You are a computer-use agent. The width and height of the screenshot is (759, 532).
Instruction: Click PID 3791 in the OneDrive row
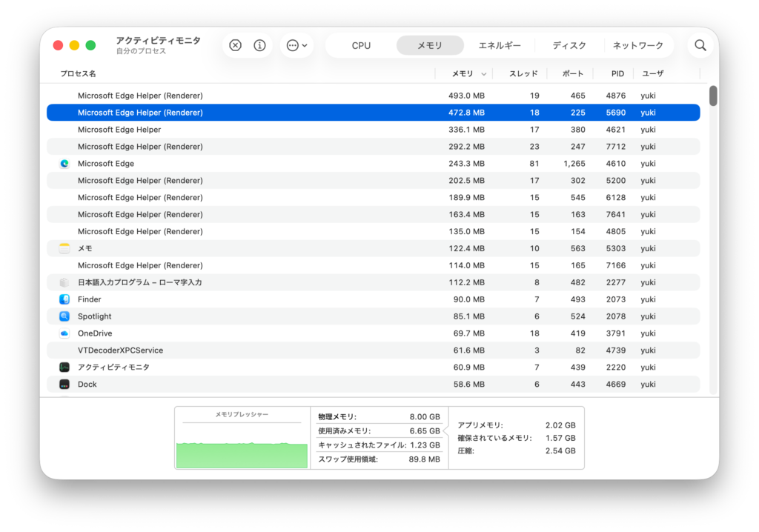coord(616,333)
